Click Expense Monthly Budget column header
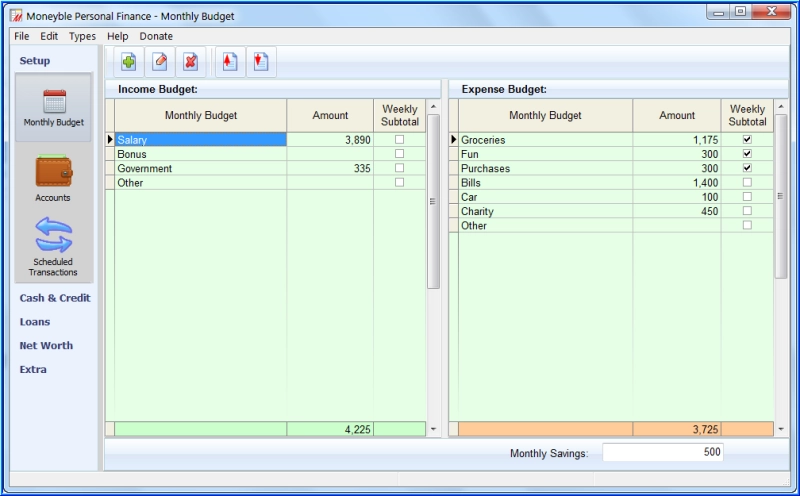Image resolution: width=800 pixels, height=496 pixels. click(545, 115)
